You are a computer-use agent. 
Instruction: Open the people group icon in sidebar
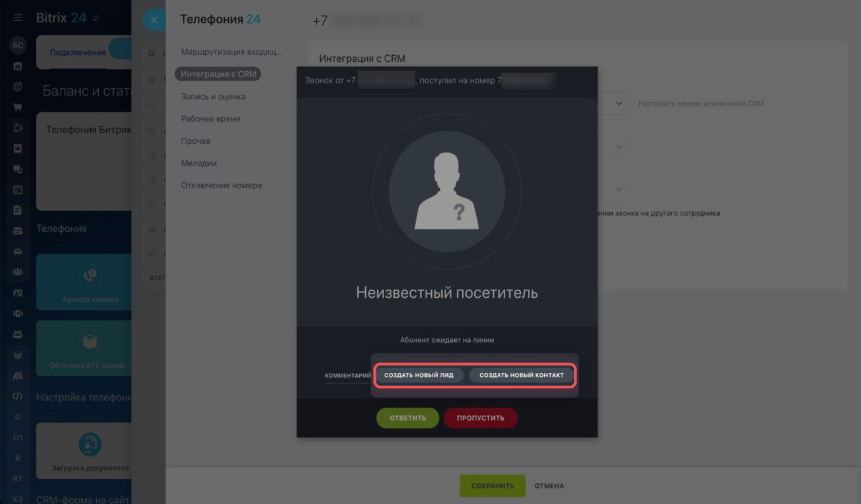18,271
